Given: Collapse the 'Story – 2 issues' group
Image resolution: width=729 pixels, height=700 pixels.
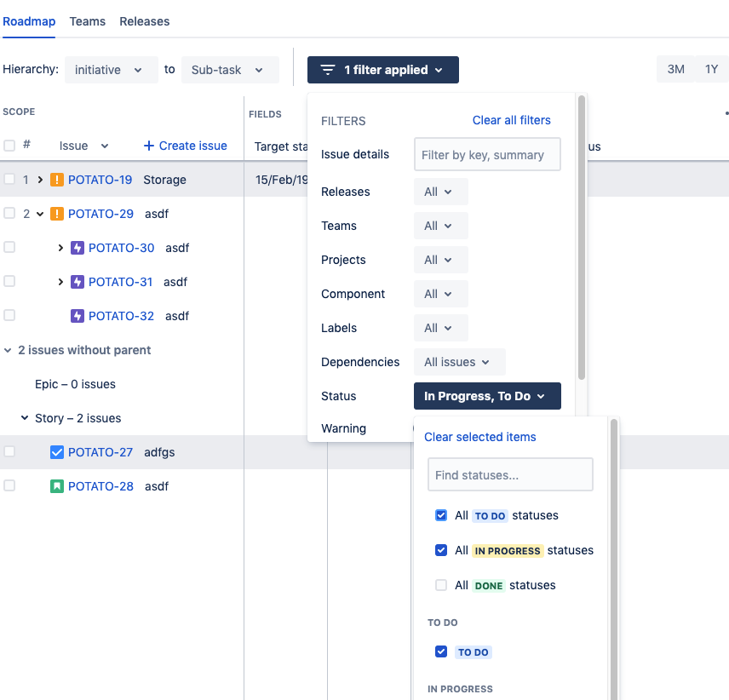Looking at the screenshot, I should (x=24, y=418).
